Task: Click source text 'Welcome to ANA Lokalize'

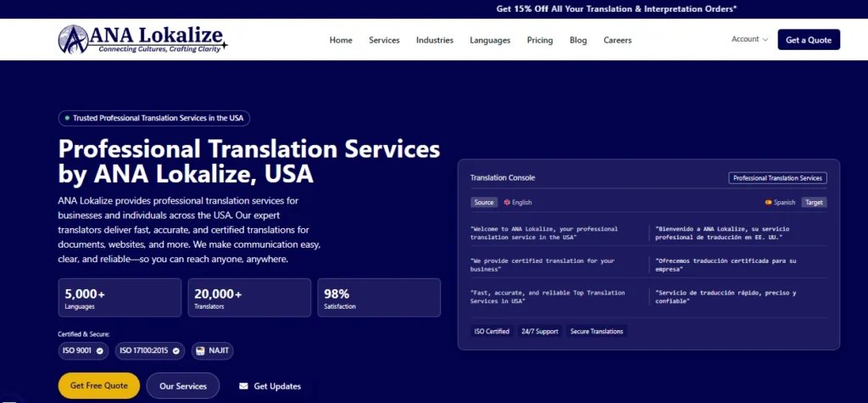Action: pos(544,232)
